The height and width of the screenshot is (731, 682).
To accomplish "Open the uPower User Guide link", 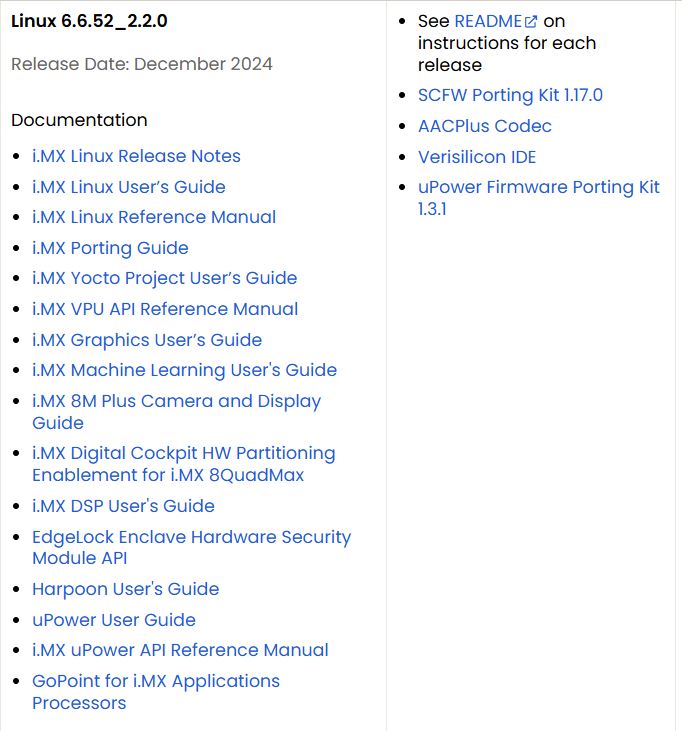I will [x=114, y=620].
